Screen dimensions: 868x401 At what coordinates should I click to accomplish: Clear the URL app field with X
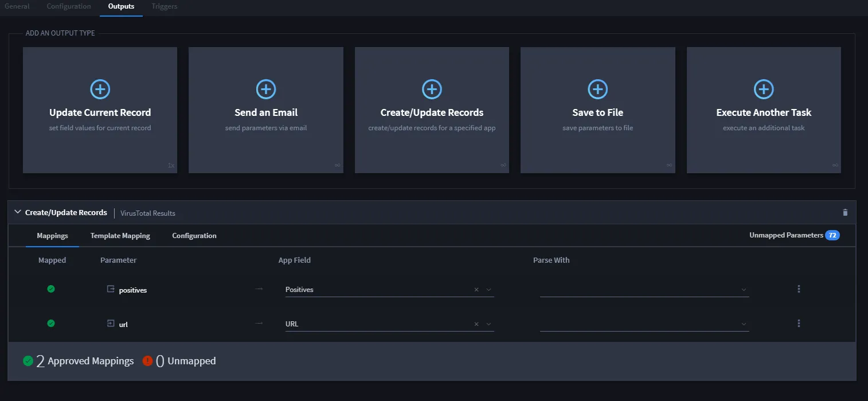[x=476, y=324]
